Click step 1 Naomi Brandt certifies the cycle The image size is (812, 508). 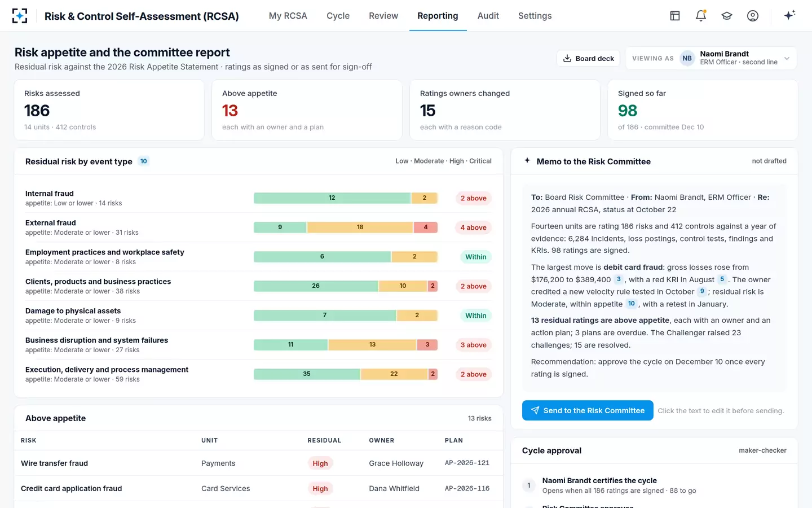click(x=654, y=485)
